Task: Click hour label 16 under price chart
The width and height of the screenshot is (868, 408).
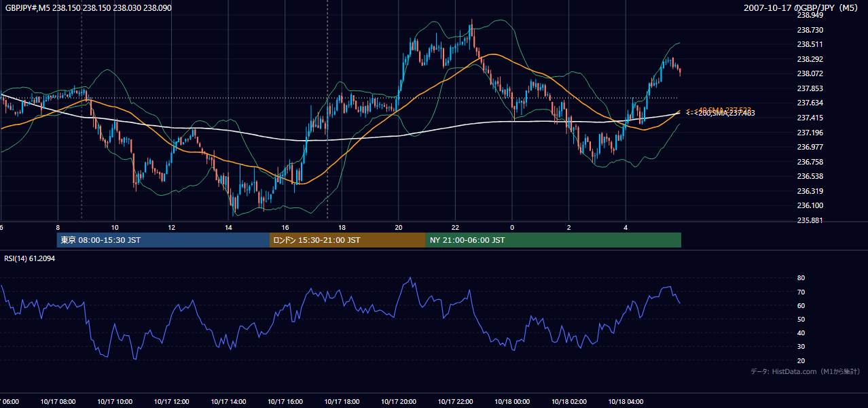Action: 285,227
